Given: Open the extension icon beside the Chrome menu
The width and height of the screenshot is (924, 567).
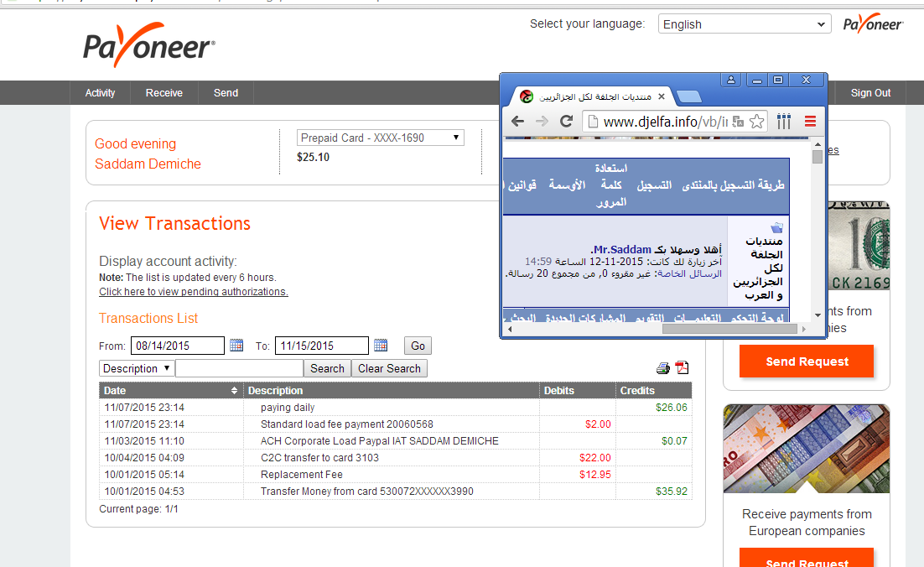Looking at the screenshot, I should 784,122.
